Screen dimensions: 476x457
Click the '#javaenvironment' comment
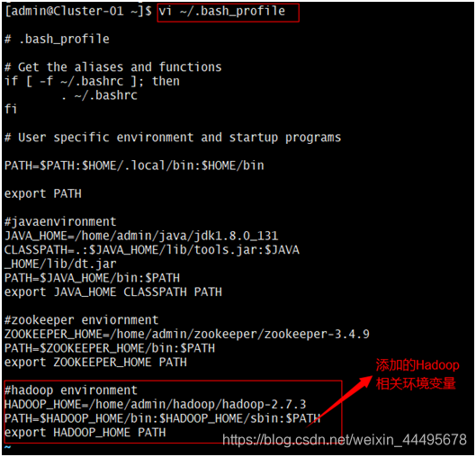[x=60, y=222]
